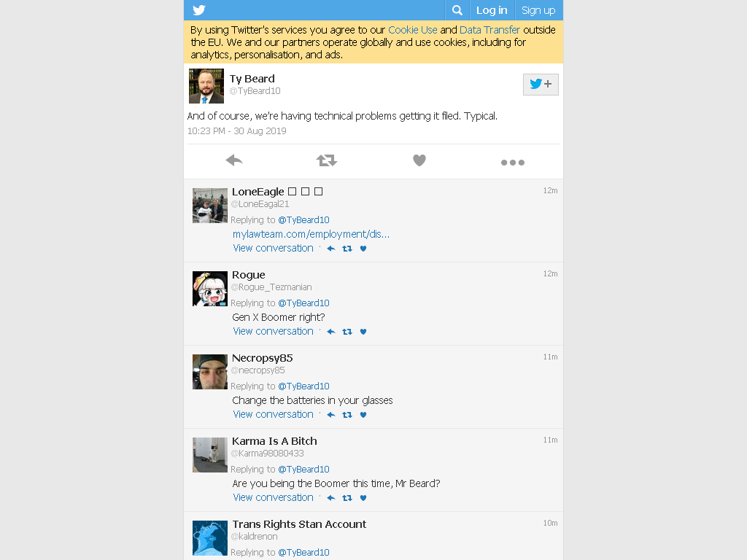747x560 pixels.
Task: Open the Data Transfer link
Action: 489,30
